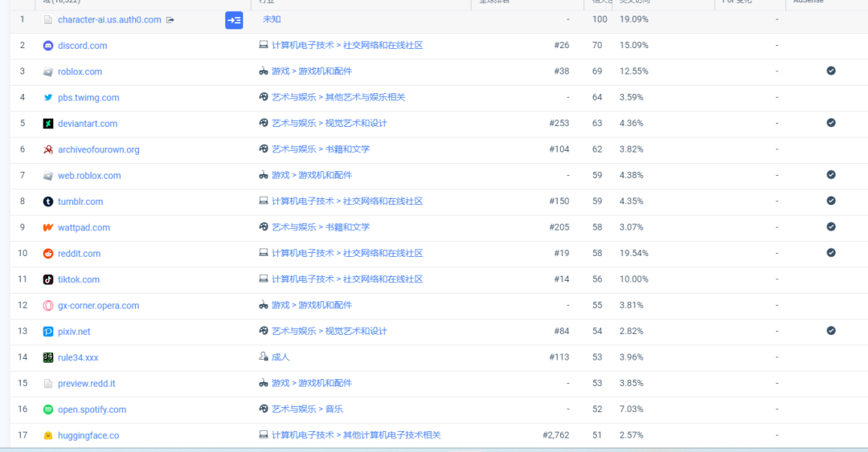This screenshot has height=452, width=868.
Task: Click industry category link in the discord.com row
Action: (x=347, y=46)
